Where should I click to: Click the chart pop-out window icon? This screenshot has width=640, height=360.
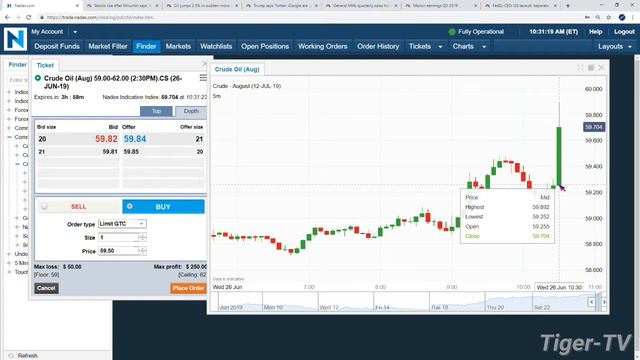point(591,68)
